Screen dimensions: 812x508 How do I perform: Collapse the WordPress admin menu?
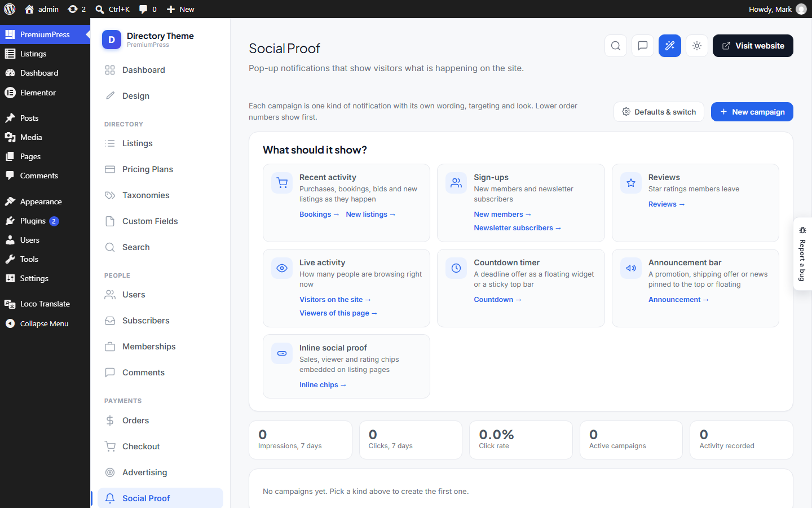45,323
